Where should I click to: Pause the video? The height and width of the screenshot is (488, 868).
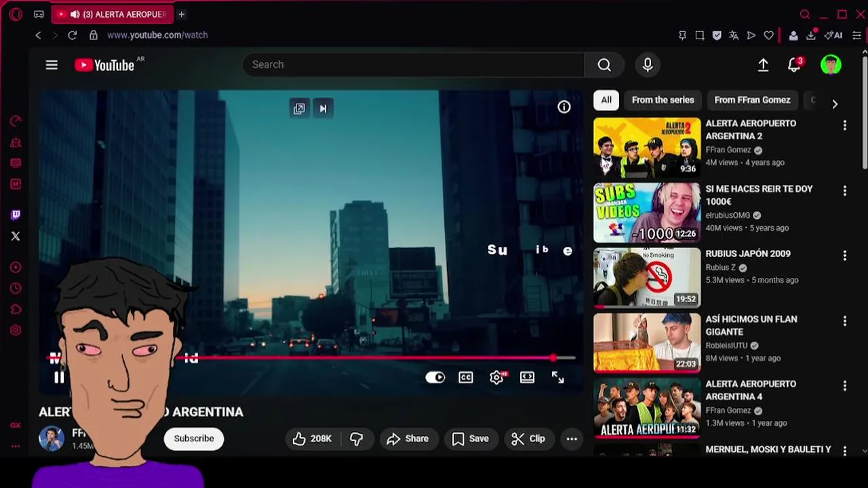pos(59,378)
